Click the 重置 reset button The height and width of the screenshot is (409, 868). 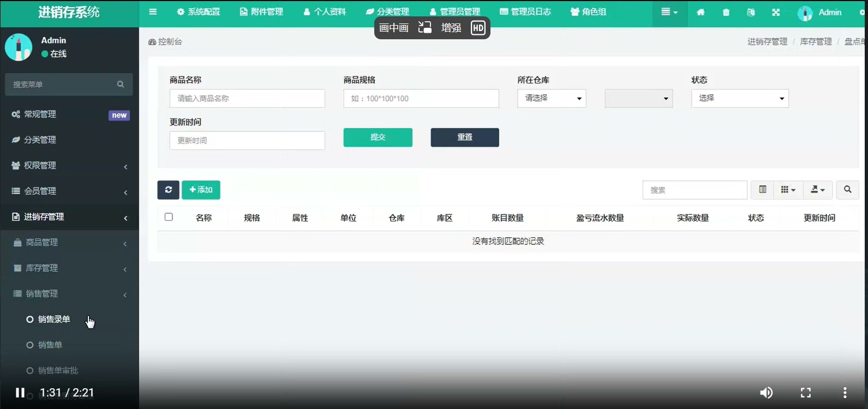[x=465, y=137]
